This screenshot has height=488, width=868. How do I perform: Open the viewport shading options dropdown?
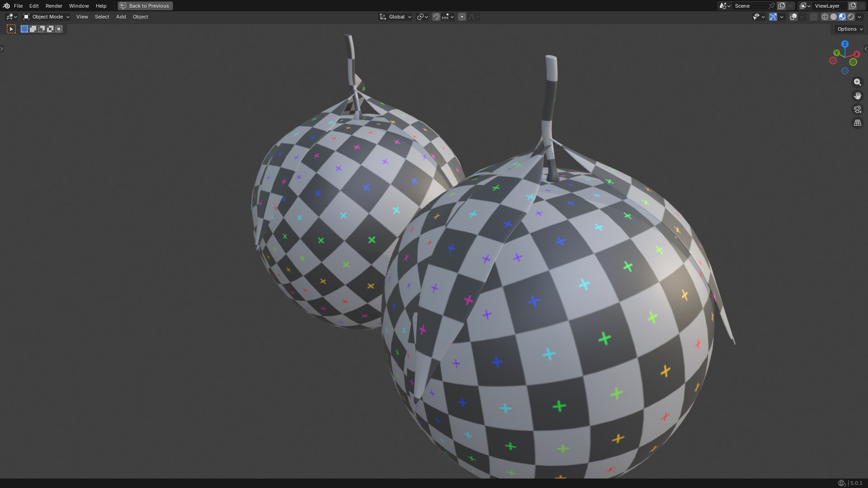(x=859, y=17)
